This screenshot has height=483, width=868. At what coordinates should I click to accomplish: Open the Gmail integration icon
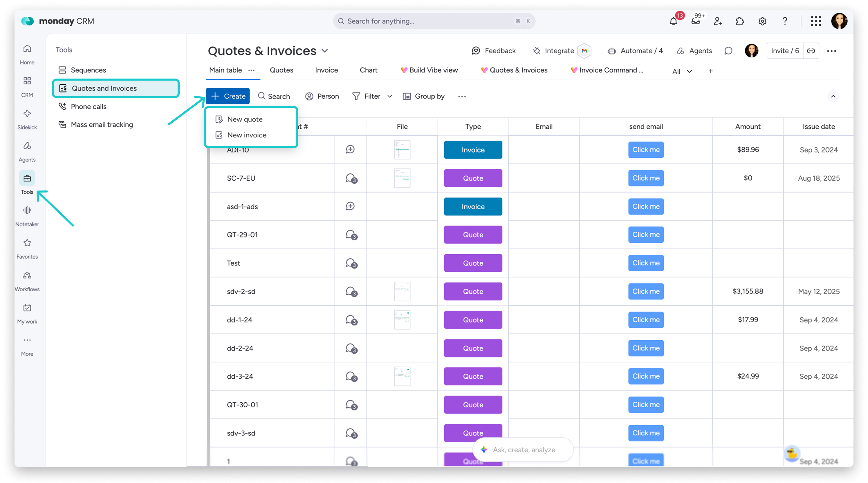pyautogui.click(x=584, y=51)
